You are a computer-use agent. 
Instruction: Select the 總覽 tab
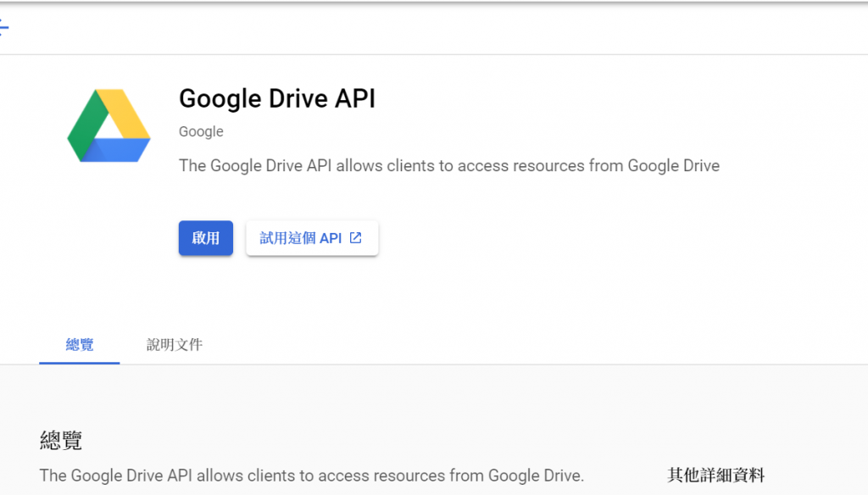point(80,345)
